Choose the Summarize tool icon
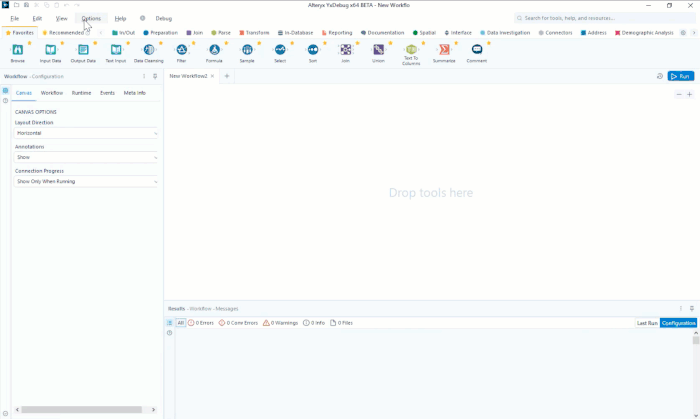The height and width of the screenshot is (419, 700). pyautogui.click(x=444, y=50)
